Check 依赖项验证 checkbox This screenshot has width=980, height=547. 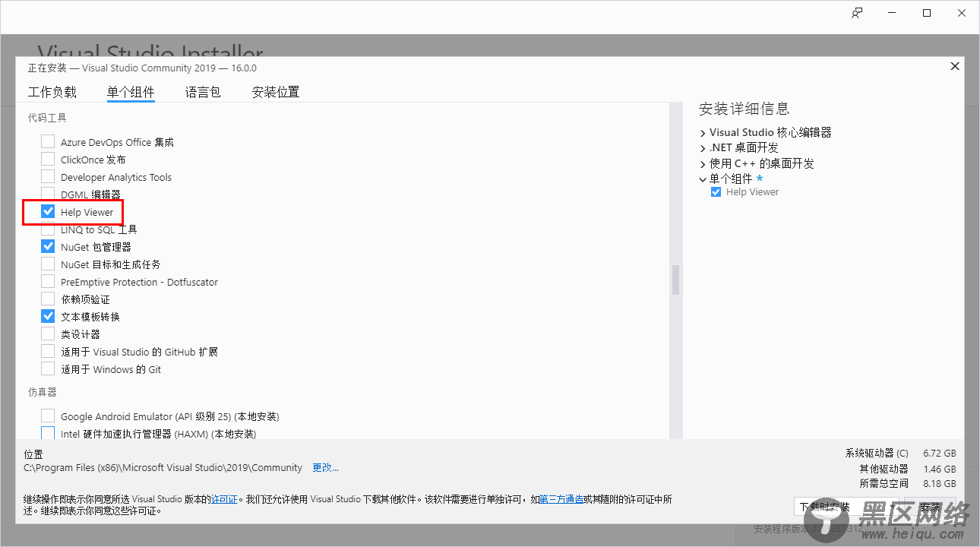pyautogui.click(x=48, y=299)
